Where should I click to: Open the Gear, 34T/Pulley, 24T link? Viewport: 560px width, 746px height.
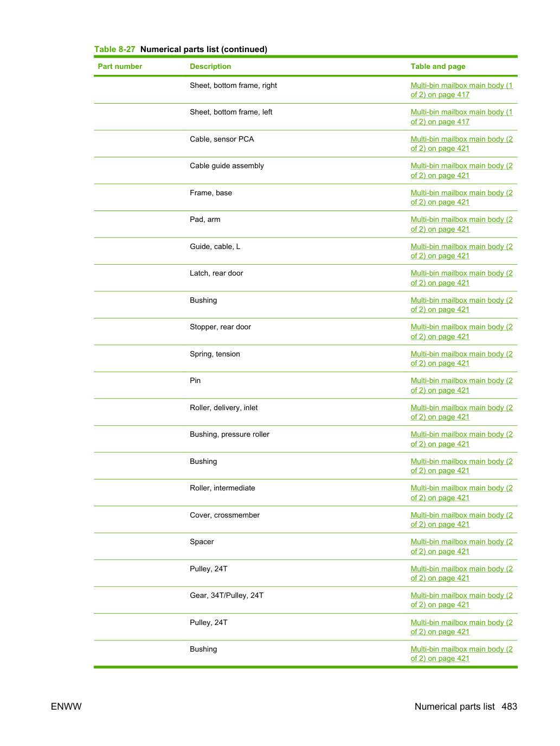coord(461,600)
